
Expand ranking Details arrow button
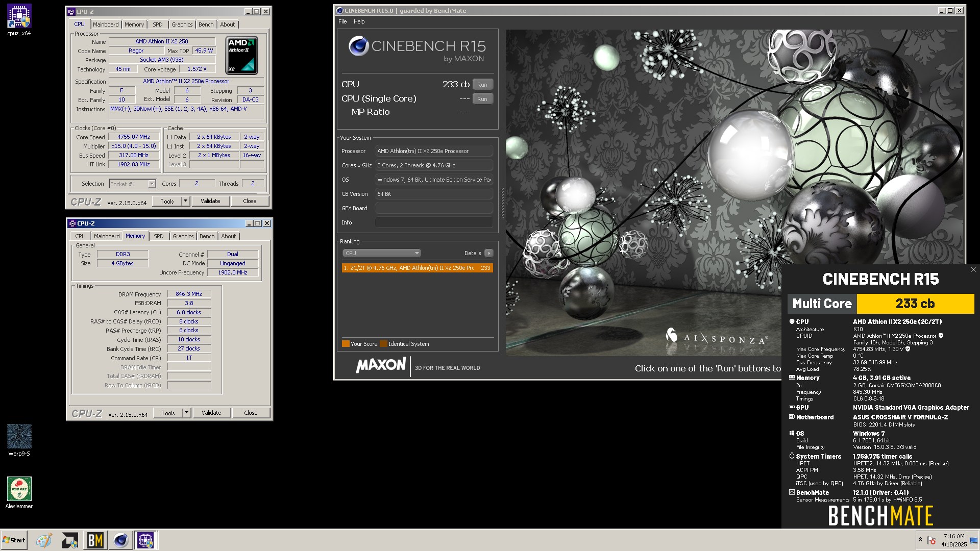488,253
